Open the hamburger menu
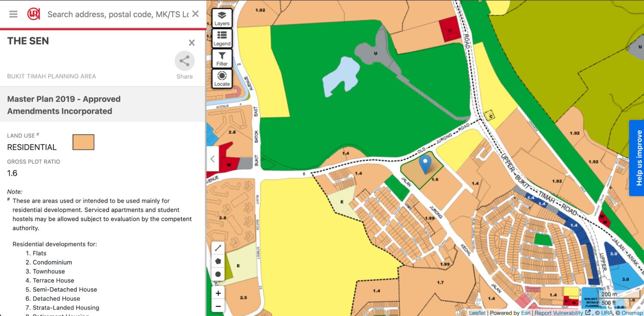Image resolution: width=644 pixels, height=316 pixels. pos(13,14)
